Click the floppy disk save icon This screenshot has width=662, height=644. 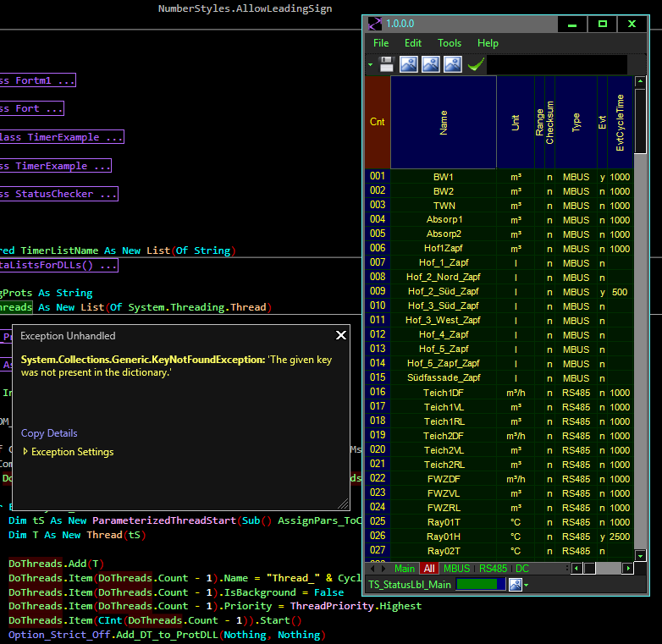[x=387, y=64]
